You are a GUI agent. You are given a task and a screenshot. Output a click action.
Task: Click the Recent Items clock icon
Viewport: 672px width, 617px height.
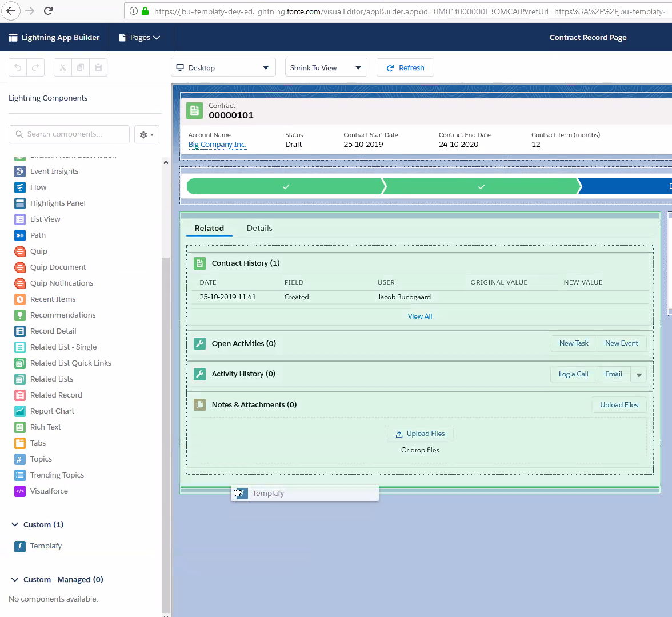[19, 299]
